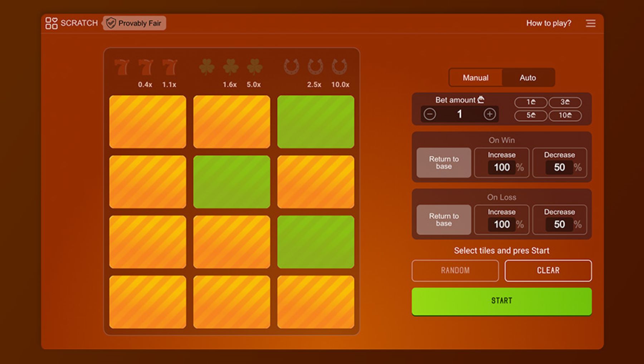Screen dimensions: 644x364
Task: Click the clover symbol above 5.0x
Action: coord(255,67)
